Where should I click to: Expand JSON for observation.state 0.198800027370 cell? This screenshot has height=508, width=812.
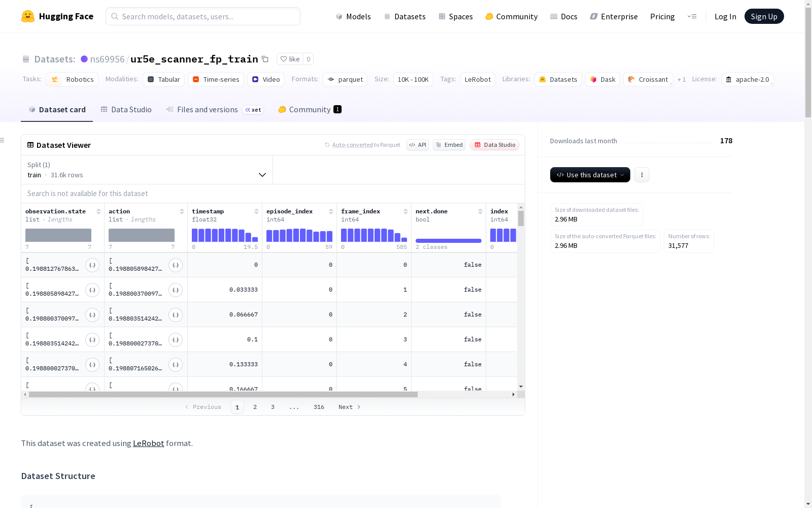pos(92,365)
